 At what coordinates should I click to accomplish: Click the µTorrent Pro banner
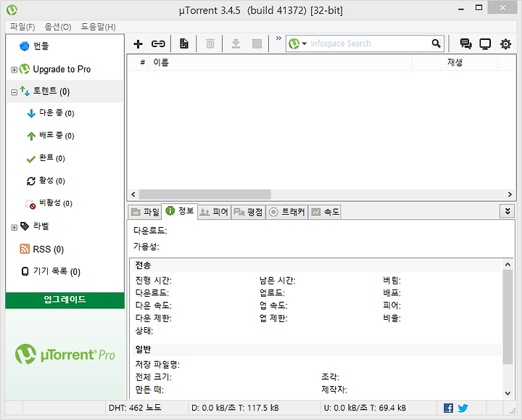pyautogui.click(x=65, y=355)
